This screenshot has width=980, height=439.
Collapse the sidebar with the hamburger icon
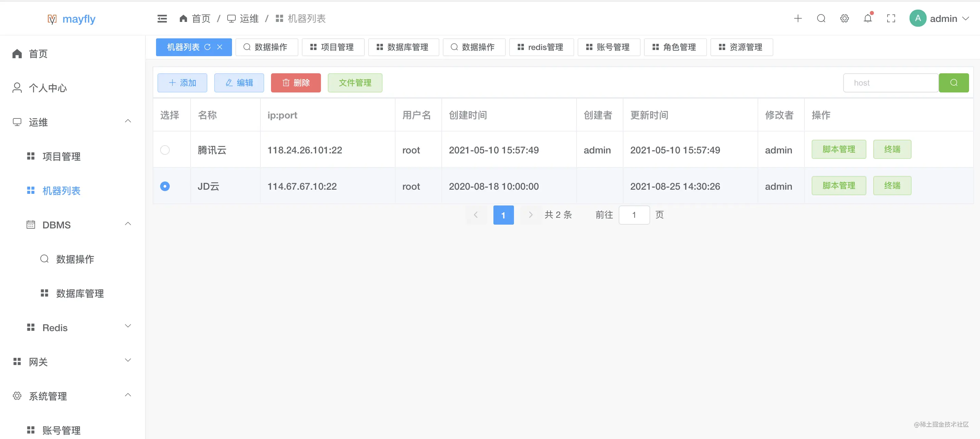pyautogui.click(x=162, y=18)
